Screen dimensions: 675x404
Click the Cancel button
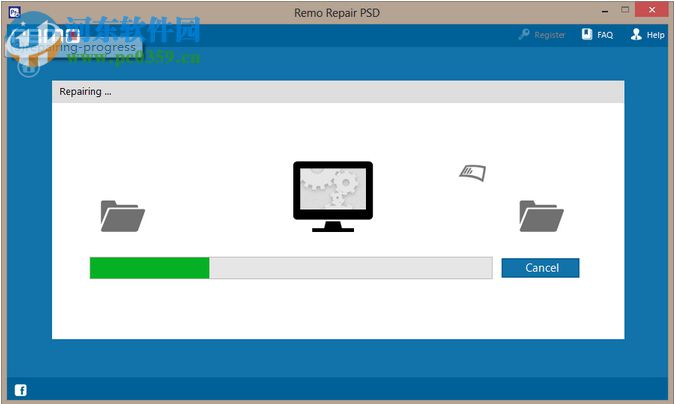click(x=540, y=268)
